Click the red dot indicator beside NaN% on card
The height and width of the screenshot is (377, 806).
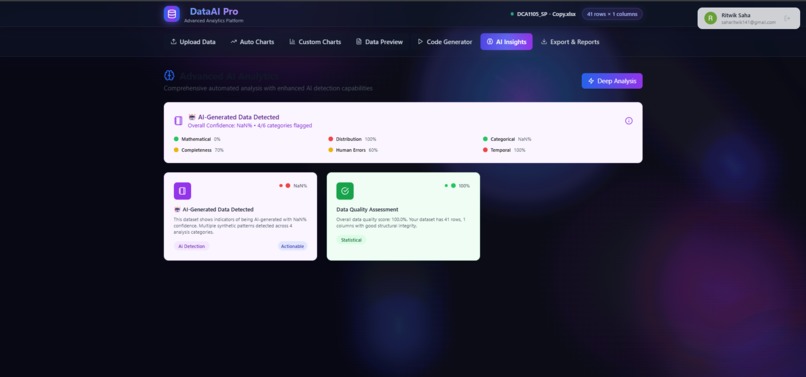point(288,186)
